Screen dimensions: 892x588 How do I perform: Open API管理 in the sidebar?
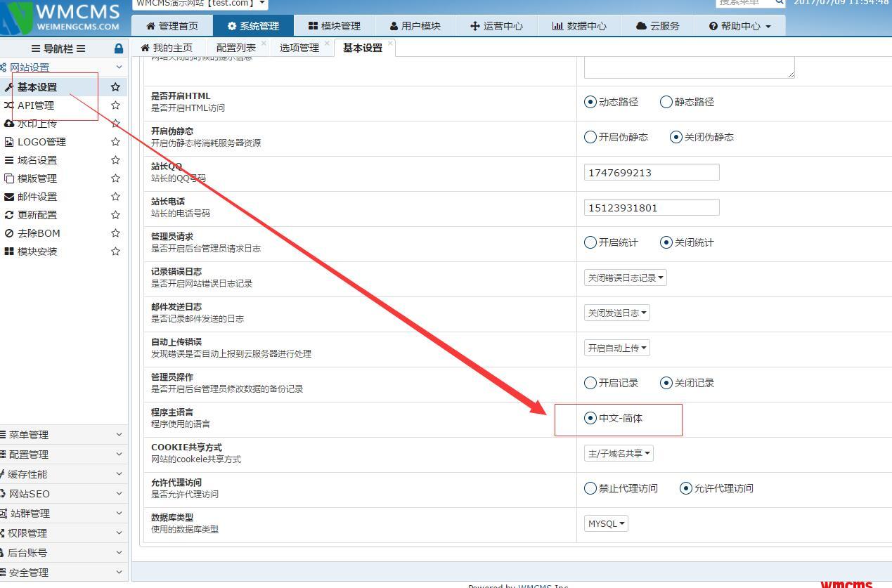coord(36,105)
